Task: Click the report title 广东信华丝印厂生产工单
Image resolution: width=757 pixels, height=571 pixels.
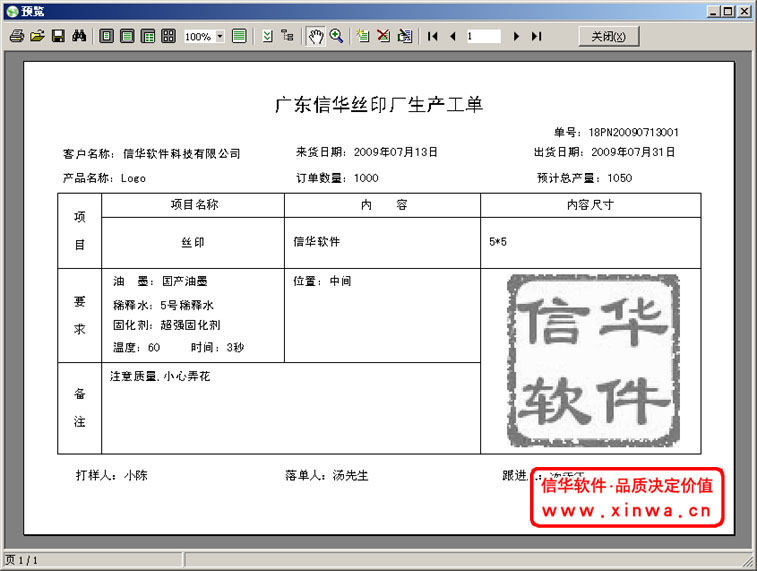Action: point(379,104)
